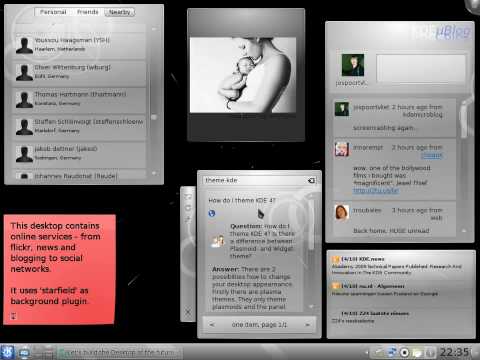
Task: Open the Nearby tab
Action: click(x=120, y=12)
